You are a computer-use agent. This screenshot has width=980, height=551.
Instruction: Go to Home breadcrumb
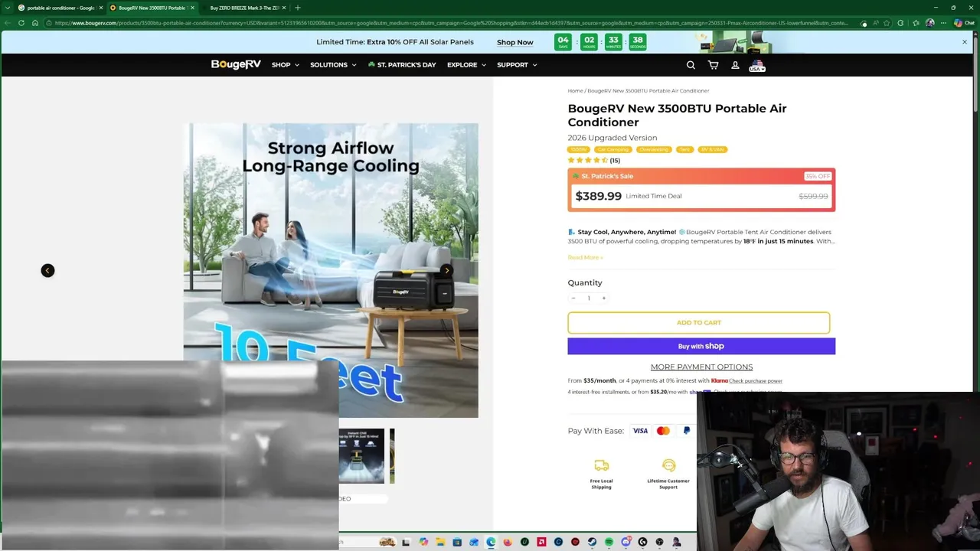click(x=575, y=90)
